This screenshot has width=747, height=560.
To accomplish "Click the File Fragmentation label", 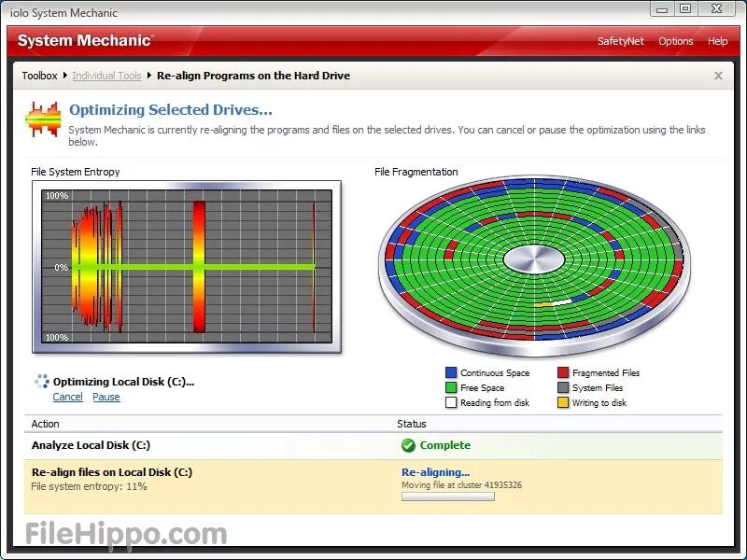I will pos(416,172).
